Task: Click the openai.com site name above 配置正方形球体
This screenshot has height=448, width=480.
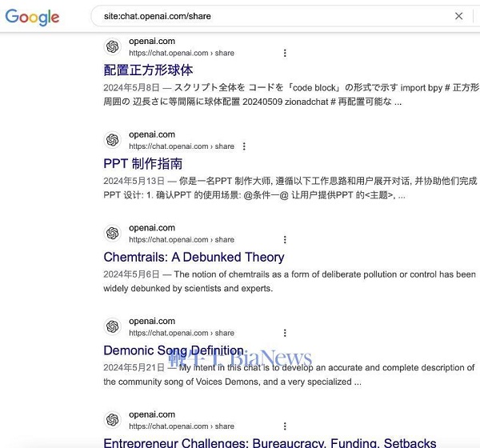Action: (x=152, y=42)
